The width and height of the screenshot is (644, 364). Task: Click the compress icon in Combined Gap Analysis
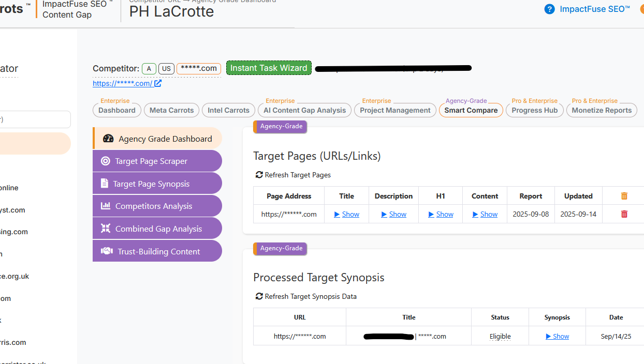106,229
